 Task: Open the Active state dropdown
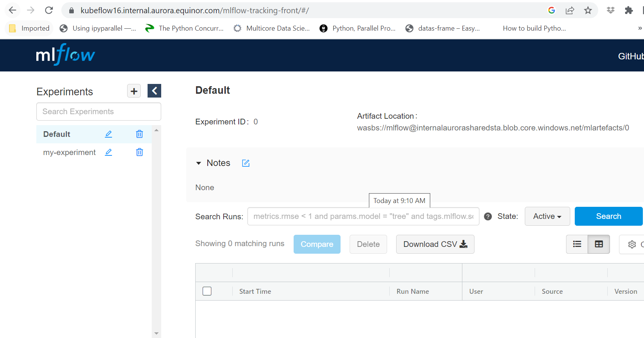pyautogui.click(x=547, y=216)
